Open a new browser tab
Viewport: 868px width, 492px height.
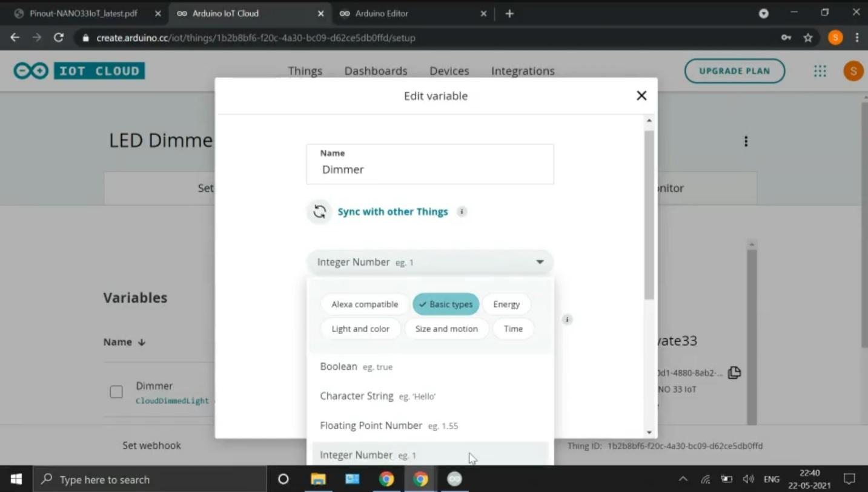(x=509, y=13)
